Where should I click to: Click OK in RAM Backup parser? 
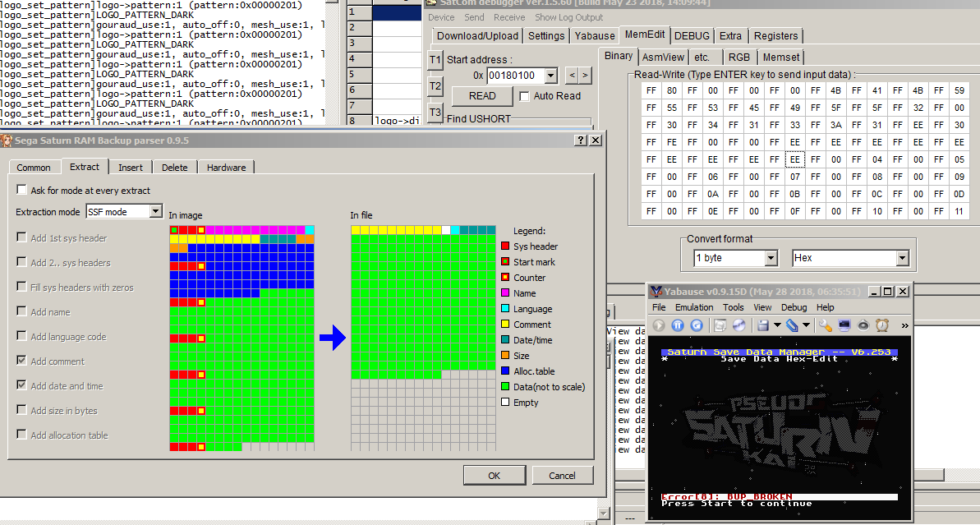(x=495, y=476)
